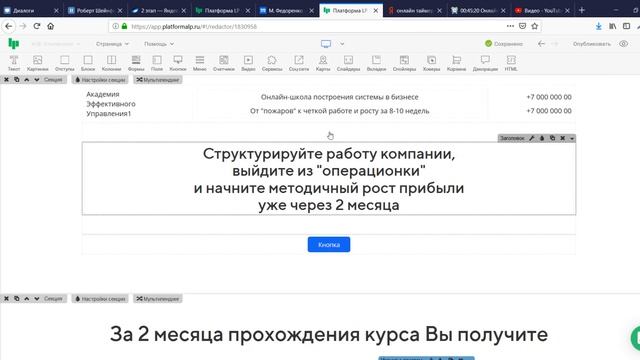The width and height of the screenshot is (640, 360).
Task: Delete the second section with X icon
Action: [7, 299]
